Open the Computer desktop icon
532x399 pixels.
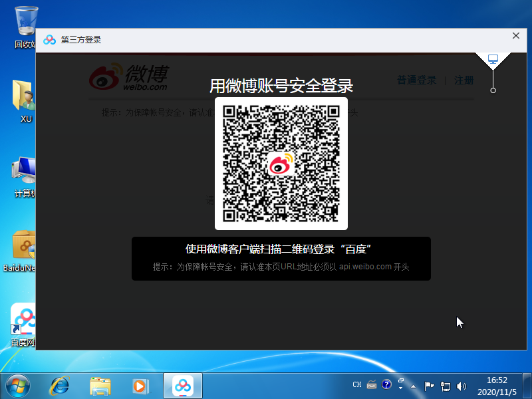pos(25,172)
